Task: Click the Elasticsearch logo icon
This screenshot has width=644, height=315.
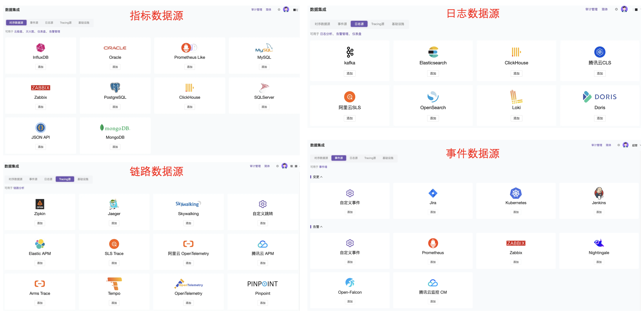Action: pyautogui.click(x=433, y=52)
